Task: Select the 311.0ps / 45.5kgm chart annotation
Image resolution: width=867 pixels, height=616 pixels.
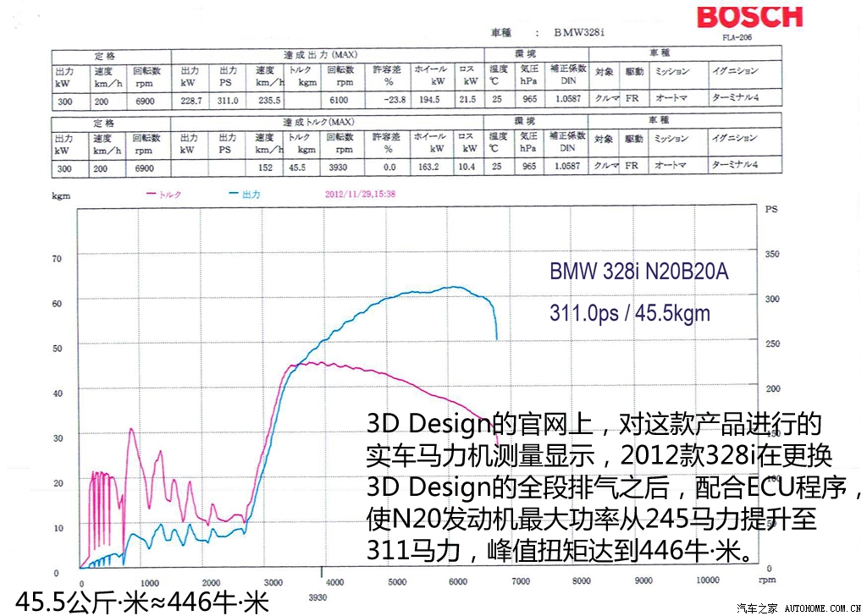Action: click(x=630, y=313)
